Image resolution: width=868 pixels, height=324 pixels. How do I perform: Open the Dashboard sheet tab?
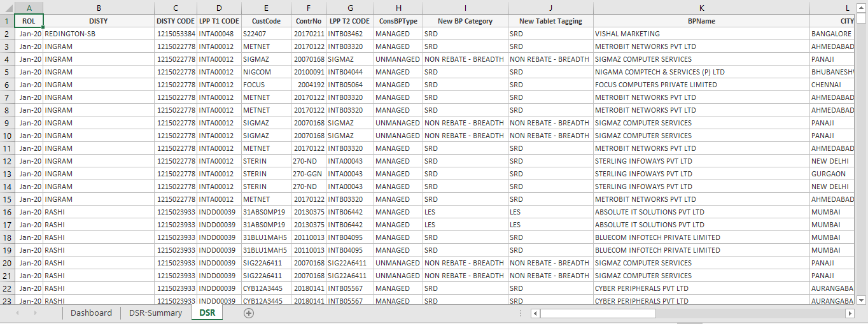[91, 313]
